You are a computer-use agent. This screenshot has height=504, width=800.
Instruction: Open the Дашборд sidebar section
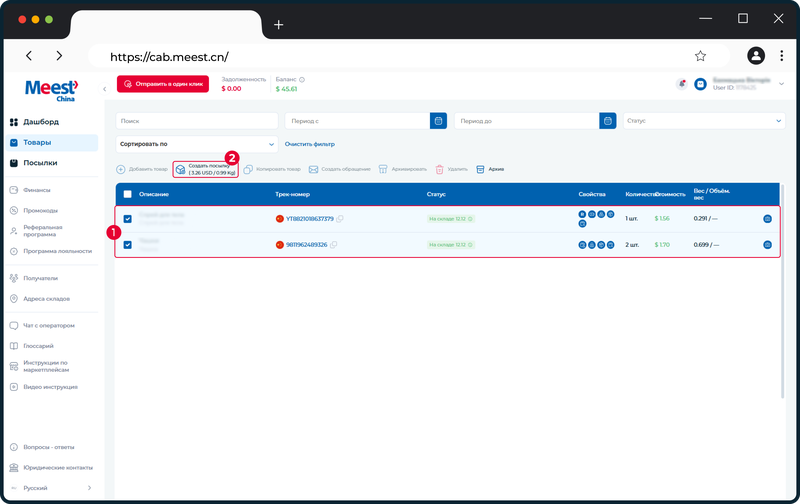click(34, 122)
